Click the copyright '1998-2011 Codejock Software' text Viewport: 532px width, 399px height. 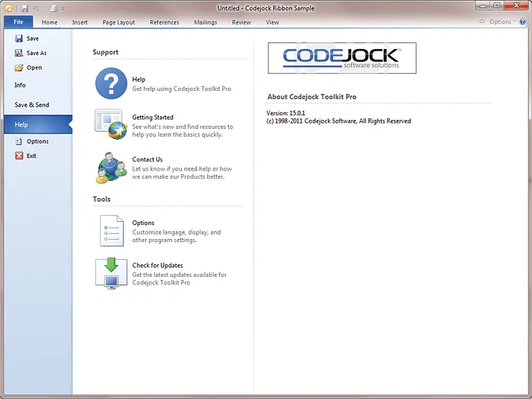point(338,121)
